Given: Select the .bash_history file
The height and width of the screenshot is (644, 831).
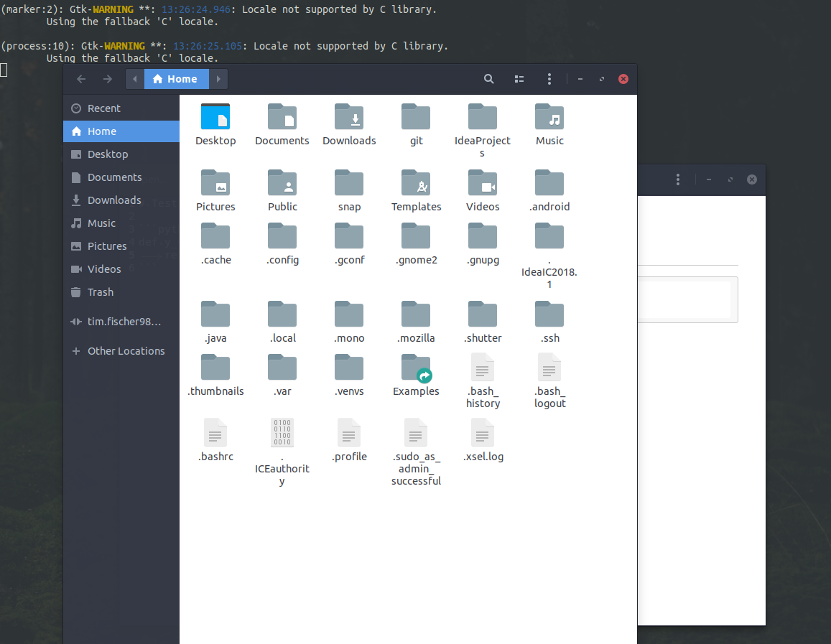Looking at the screenshot, I should pyautogui.click(x=482, y=367).
